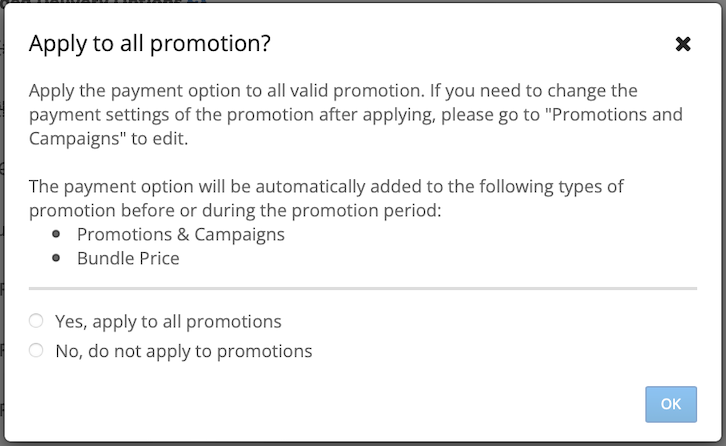Click the 'Campaigns" to edit.' line of text

click(108, 138)
